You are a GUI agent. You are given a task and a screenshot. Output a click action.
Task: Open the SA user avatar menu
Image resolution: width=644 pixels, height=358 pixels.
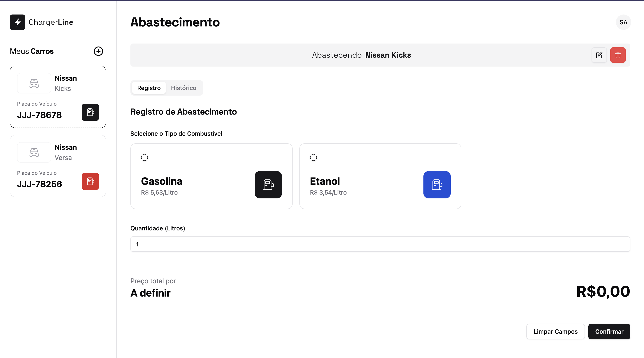pos(623,22)
